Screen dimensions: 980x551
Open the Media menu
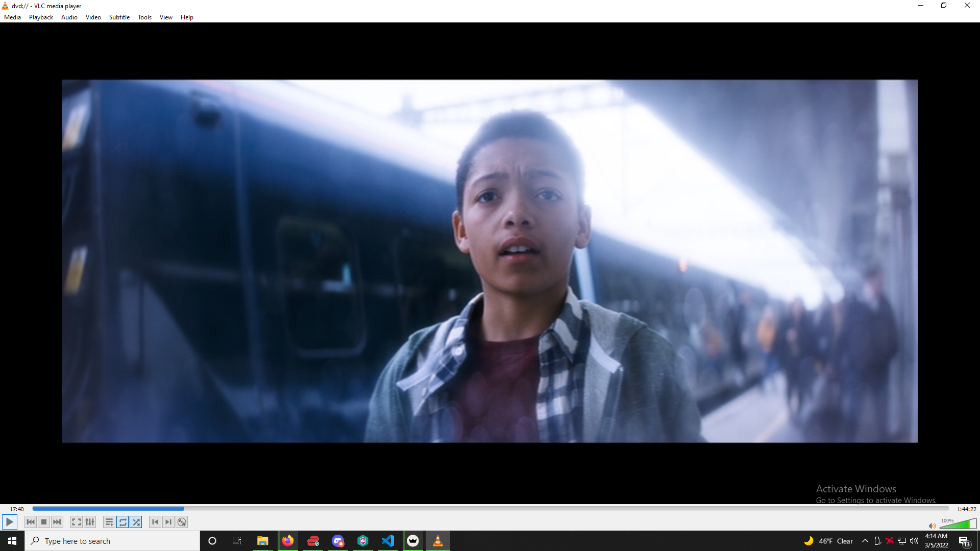(x=12, y=17)
